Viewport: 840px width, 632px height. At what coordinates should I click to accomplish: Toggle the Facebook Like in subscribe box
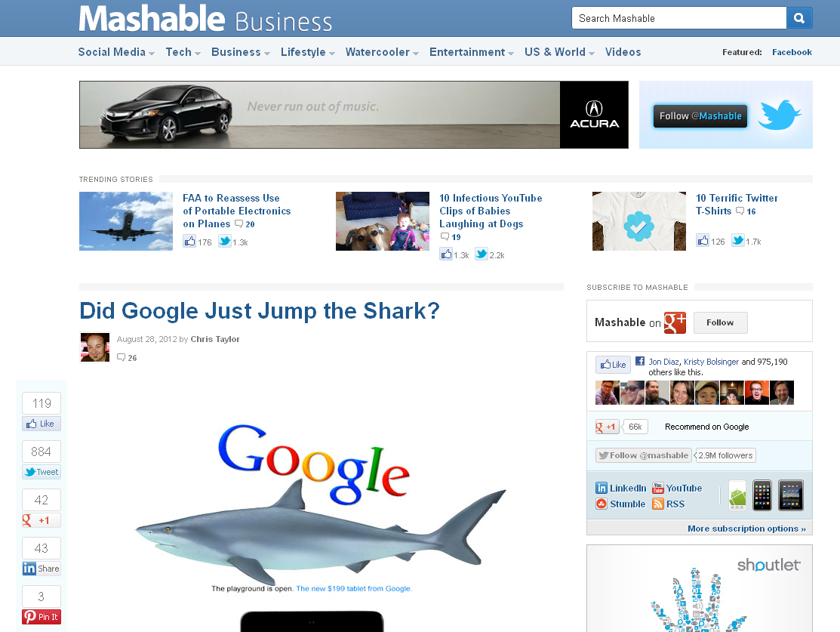pos(613,365)
